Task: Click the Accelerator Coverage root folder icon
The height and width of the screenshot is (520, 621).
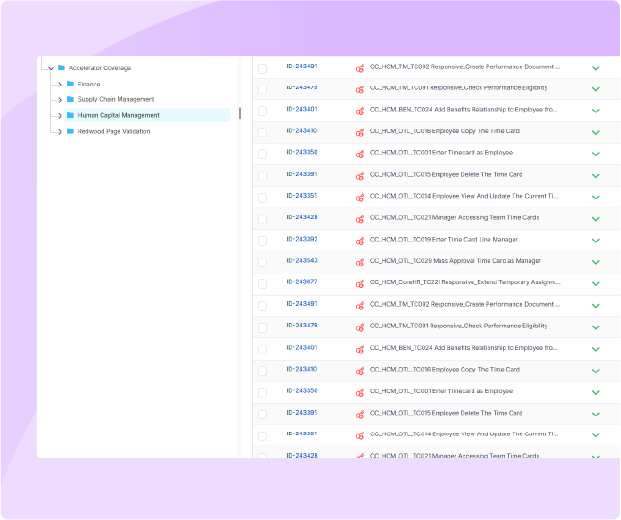Action: 61,68
